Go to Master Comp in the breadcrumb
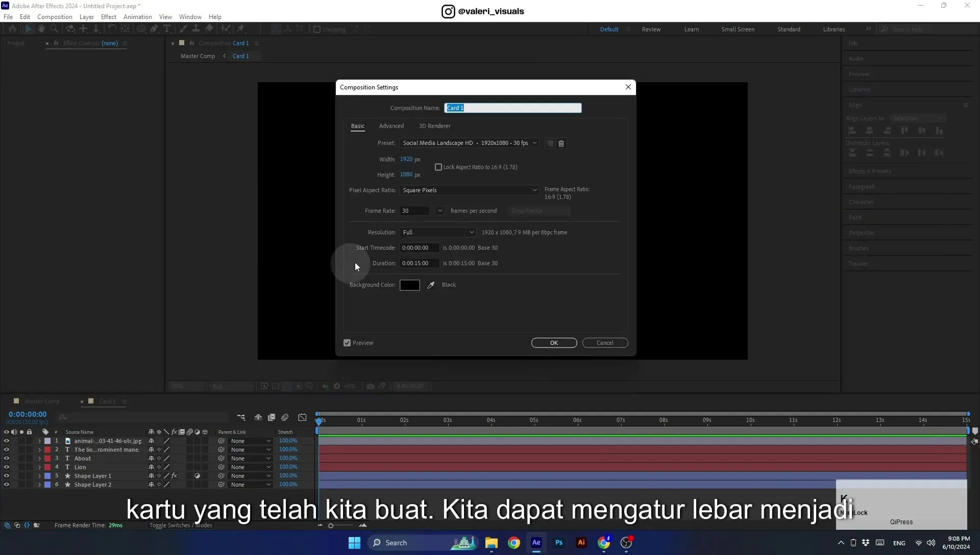This screenshot has height=555, width=980. [x=198, y=56]
